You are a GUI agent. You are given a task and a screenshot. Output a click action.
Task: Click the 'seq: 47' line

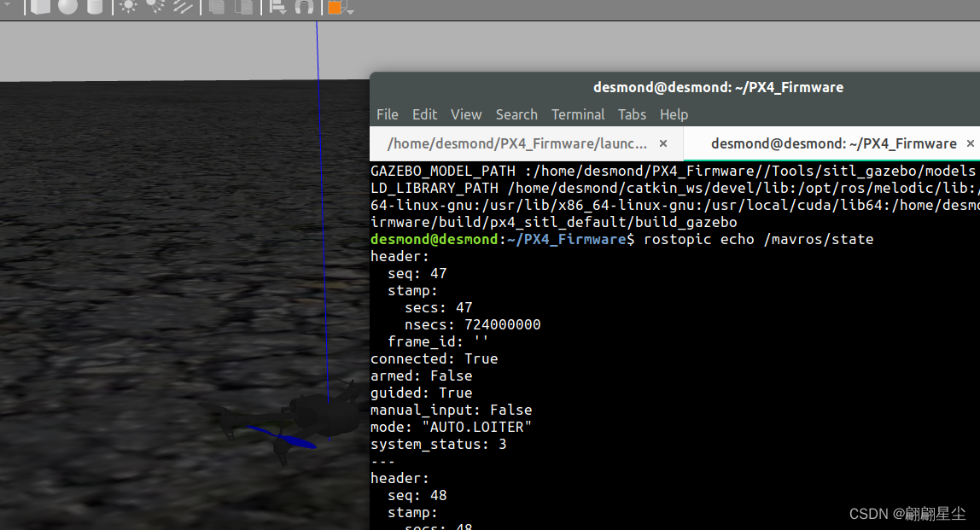(417, 274)
